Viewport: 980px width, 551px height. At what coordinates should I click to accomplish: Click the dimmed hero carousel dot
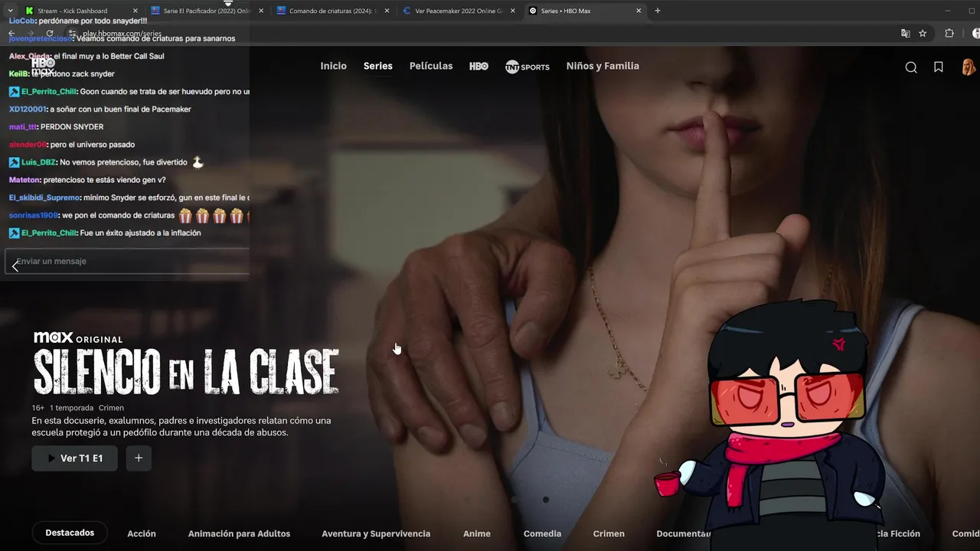point(514,500)
